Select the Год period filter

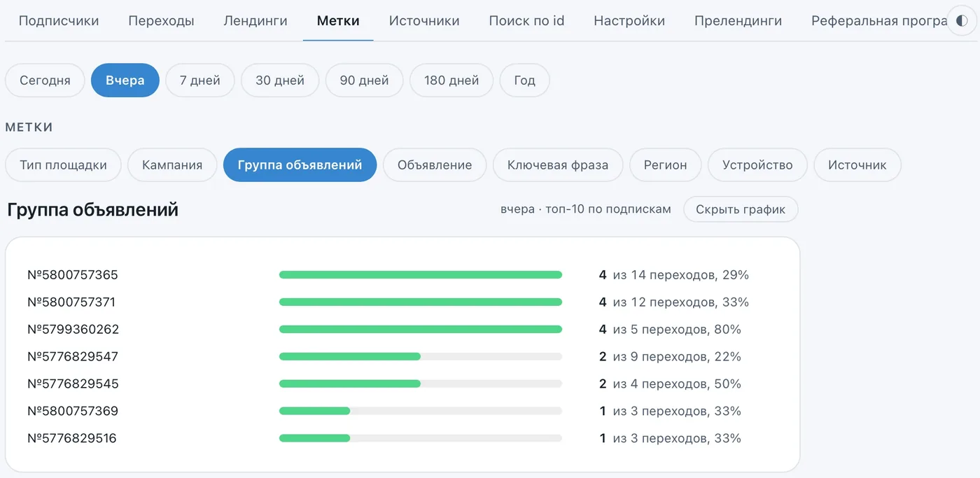click(x=524, y=80)
